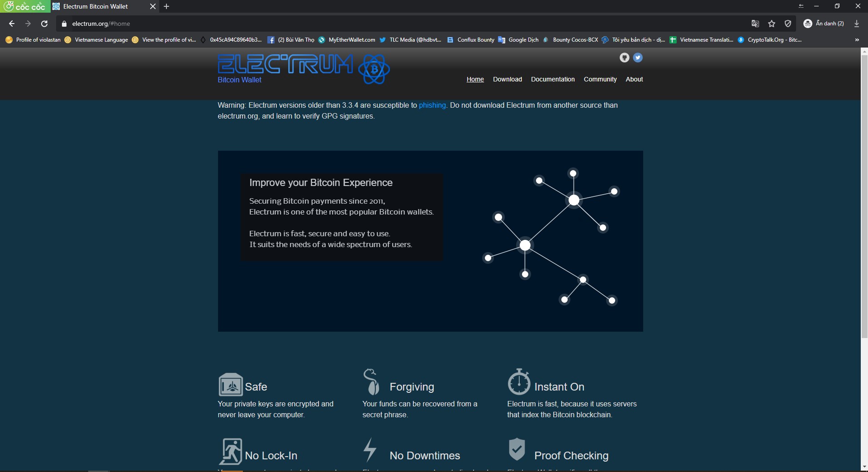Image resolution: width=868 pixels, height=472 pixels.
Task: Open Google Dịch bookmark
Action: point(519,40)
